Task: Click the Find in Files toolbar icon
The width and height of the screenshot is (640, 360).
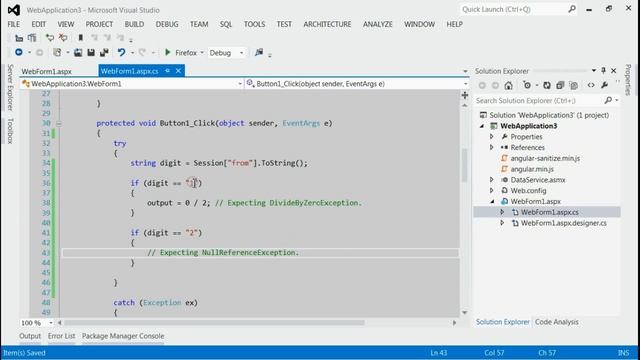Action: (x=259, y=52)
